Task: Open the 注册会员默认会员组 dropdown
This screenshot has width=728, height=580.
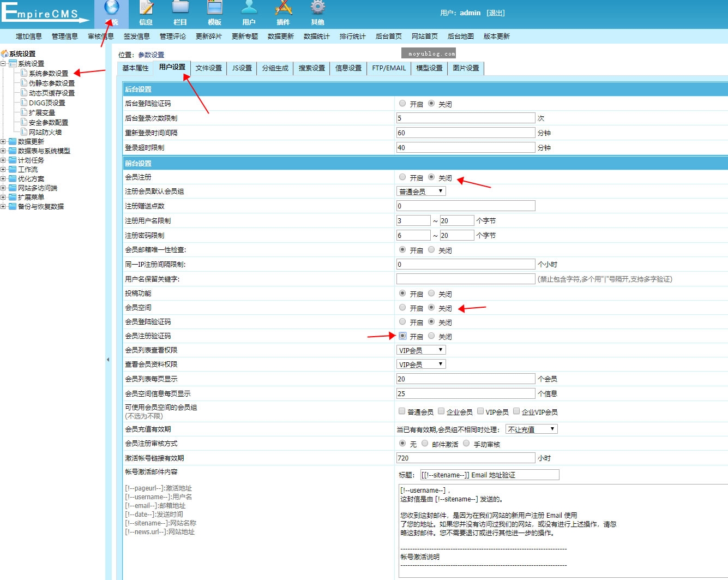Action: (421, 190)
